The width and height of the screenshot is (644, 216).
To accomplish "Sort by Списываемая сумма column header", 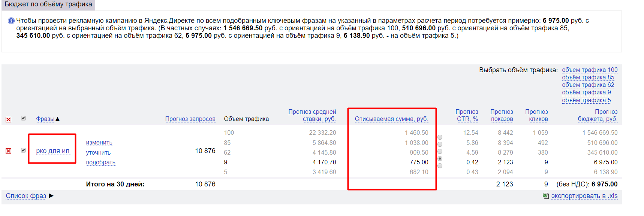I will coord(391,119).
